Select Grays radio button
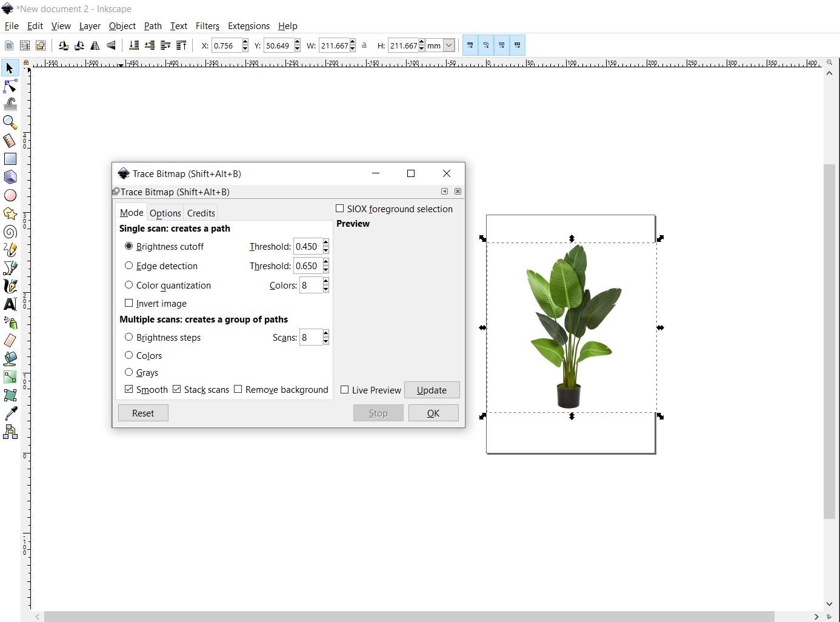Viewport: 840px width, 622px height. (x=128, y=372)
